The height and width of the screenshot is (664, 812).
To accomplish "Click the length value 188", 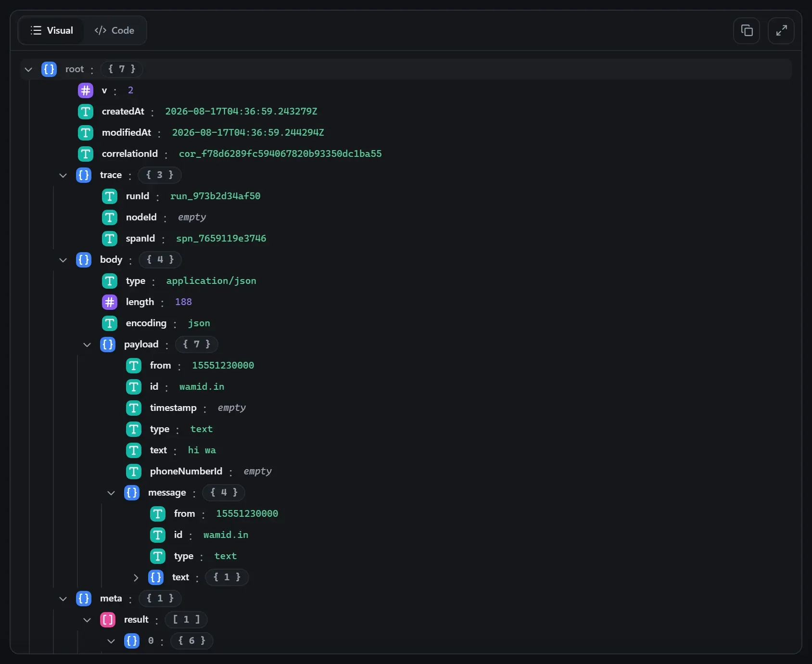I will (183, 302).
